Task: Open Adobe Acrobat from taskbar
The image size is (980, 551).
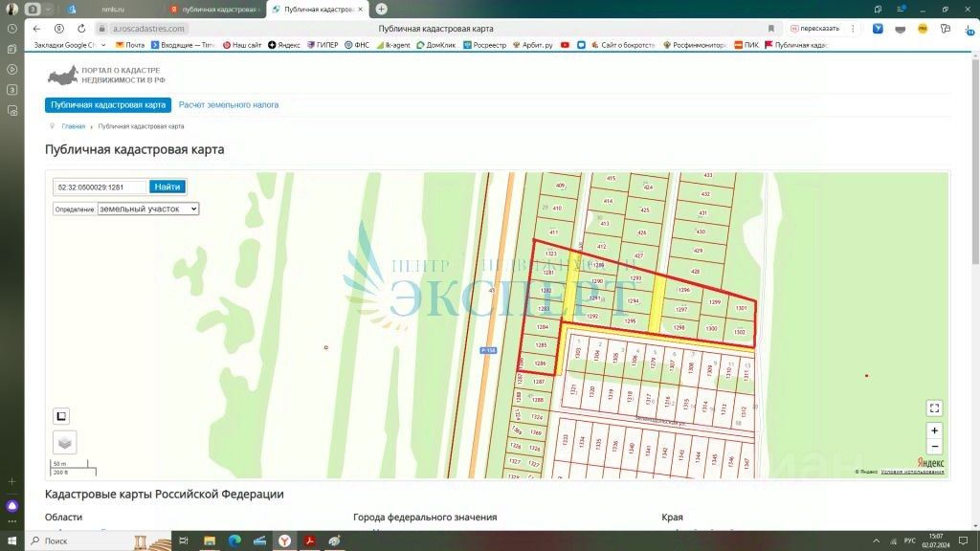Action: coord(309,541)
